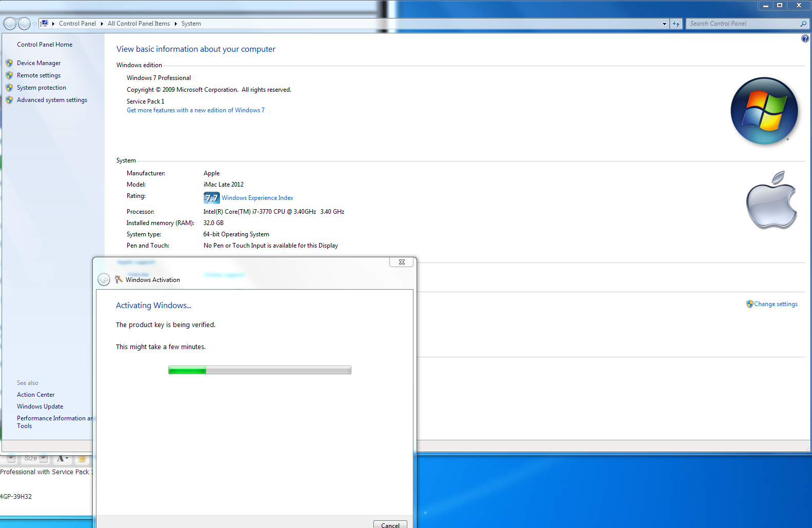
Task: Open Windows Experience Index
Action: click(258, 198)
